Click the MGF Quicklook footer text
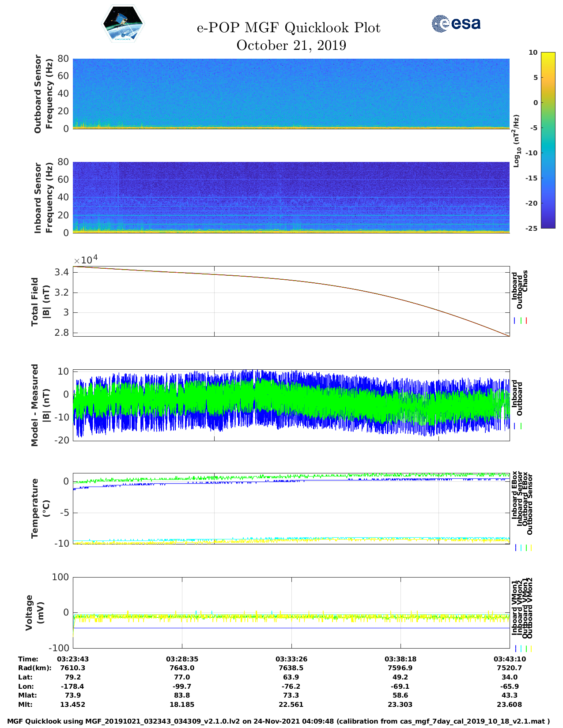563x728 pixels. click(278, 721)
